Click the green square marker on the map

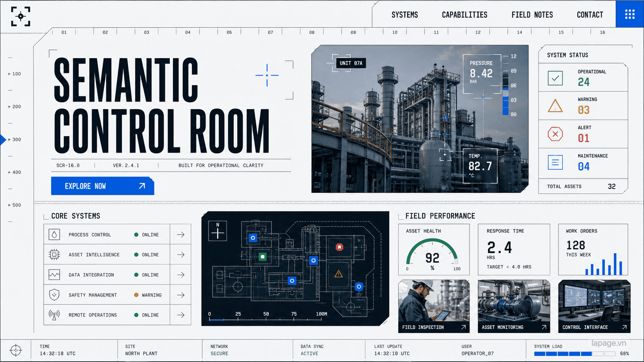(263, 257)
